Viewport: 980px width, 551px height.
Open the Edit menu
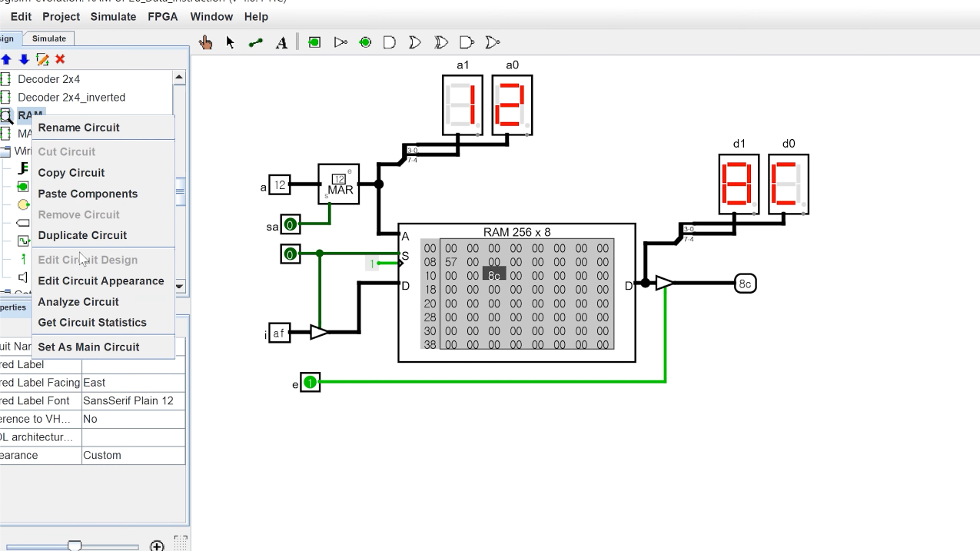(22, 16)
